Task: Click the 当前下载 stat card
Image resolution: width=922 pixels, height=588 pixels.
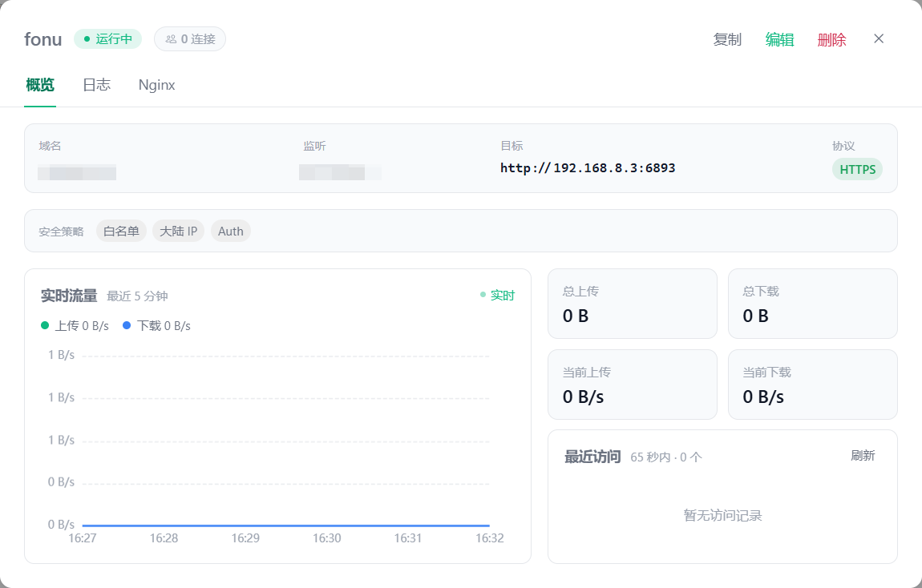Action: [813, 385]
